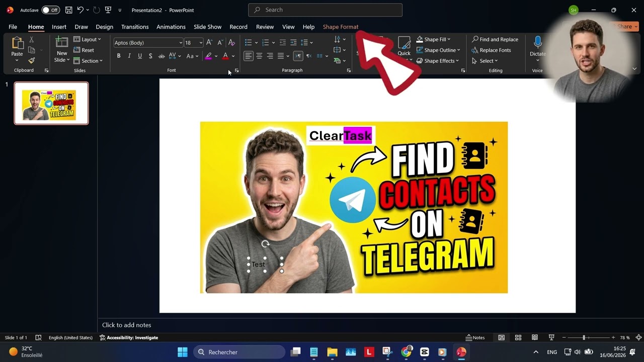This screenshot has width=644, height=362.
Task: Open Shape Effects options
Action: (x=438, y=61)
